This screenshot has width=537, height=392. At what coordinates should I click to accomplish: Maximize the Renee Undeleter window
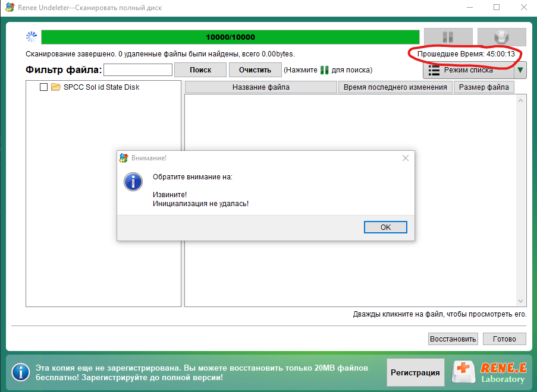(x=497, y=7)
